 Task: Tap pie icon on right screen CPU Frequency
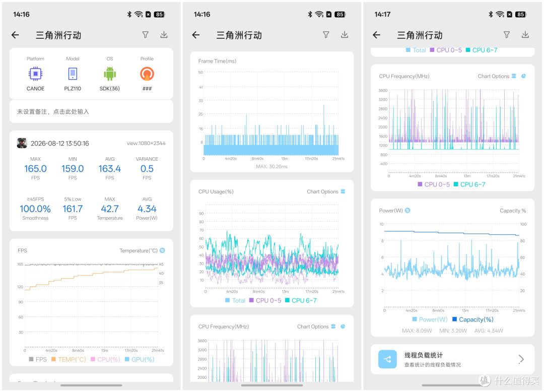(x=523, y=76)
